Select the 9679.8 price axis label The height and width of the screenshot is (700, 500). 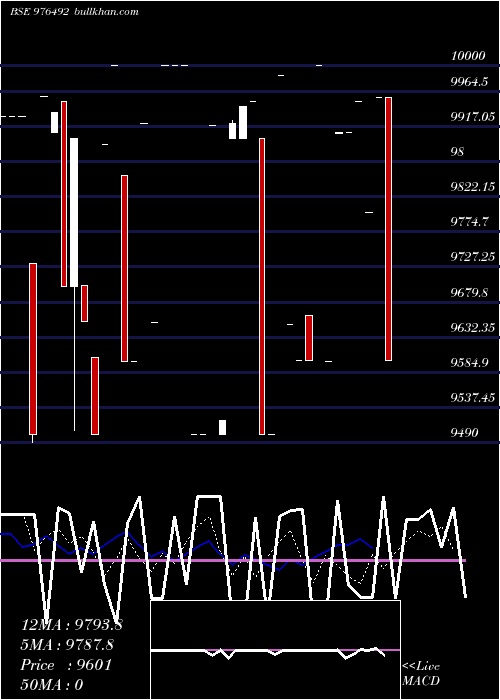click(x=469, y=293)
